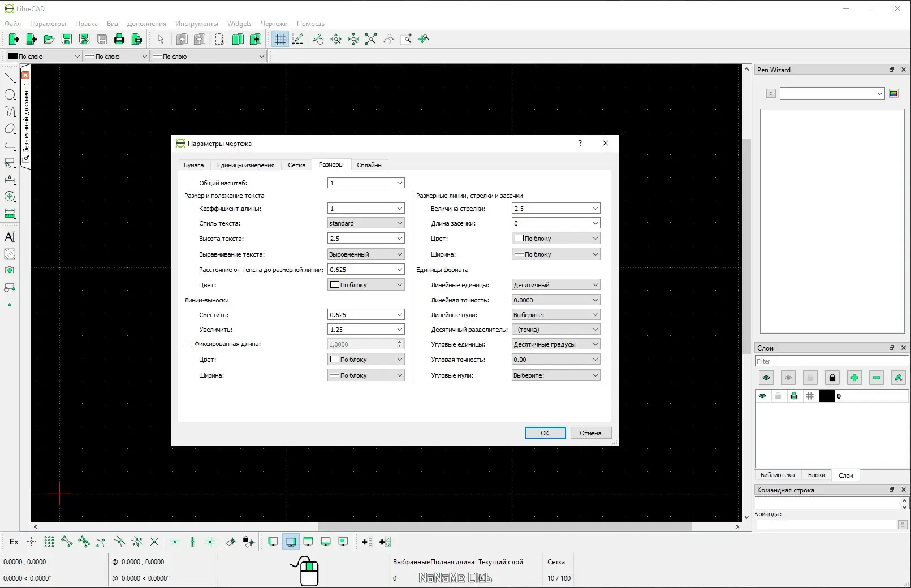Click the Print icon in the toolbar

point(119,39)
